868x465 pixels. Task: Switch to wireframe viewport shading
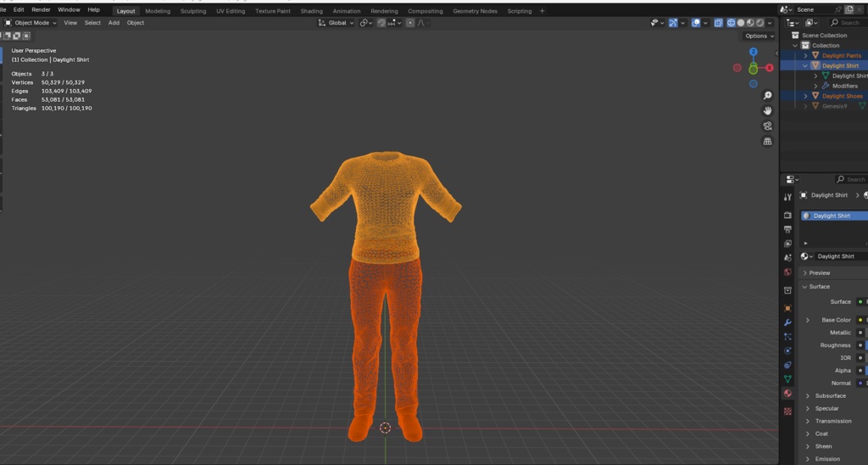731,23
